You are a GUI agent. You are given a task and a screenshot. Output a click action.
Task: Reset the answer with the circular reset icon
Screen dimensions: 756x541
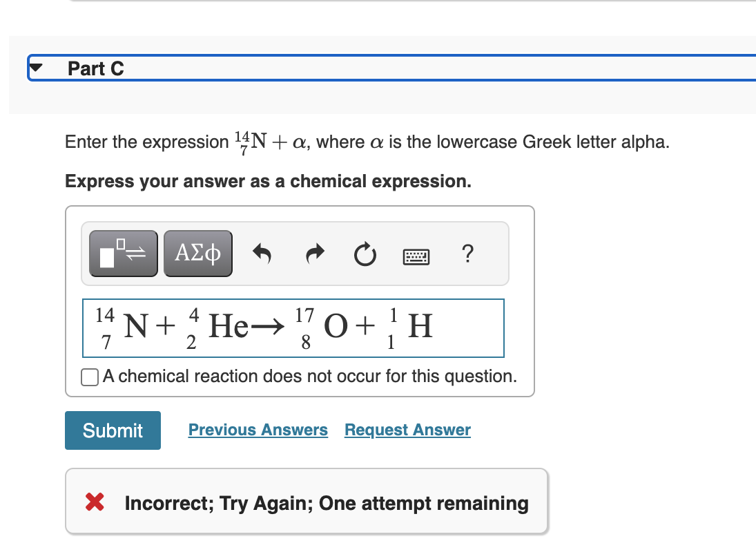[365, 253]
